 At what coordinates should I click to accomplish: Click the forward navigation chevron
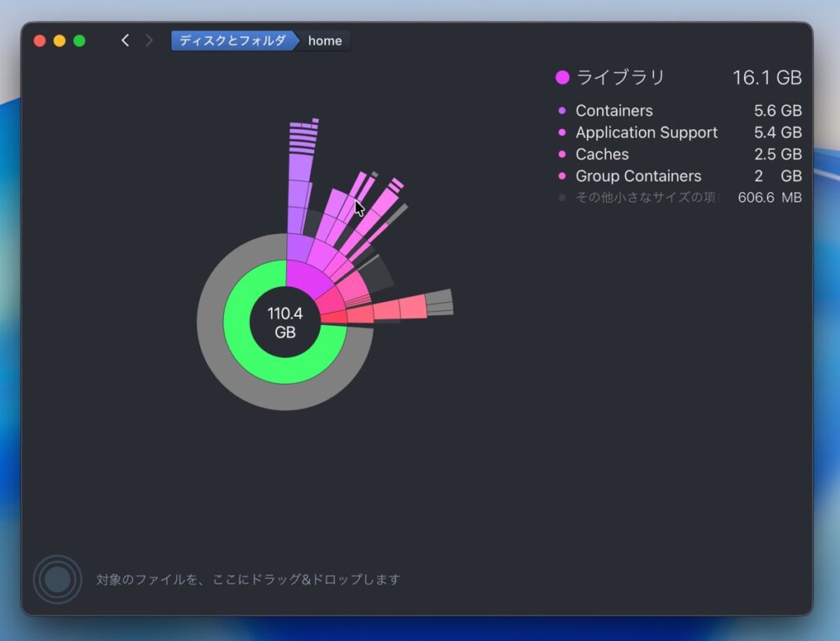(x=148, y=40)
